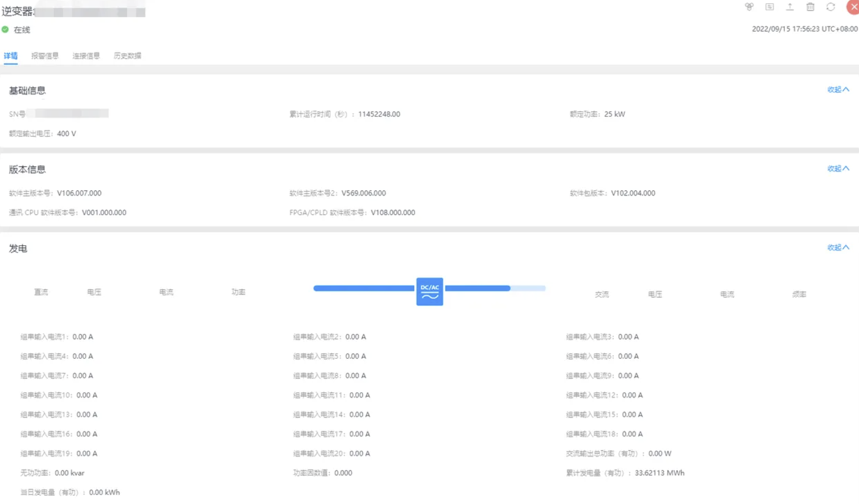Open the 连接信息 tab
859x504 pixels.
pos(86,56)
